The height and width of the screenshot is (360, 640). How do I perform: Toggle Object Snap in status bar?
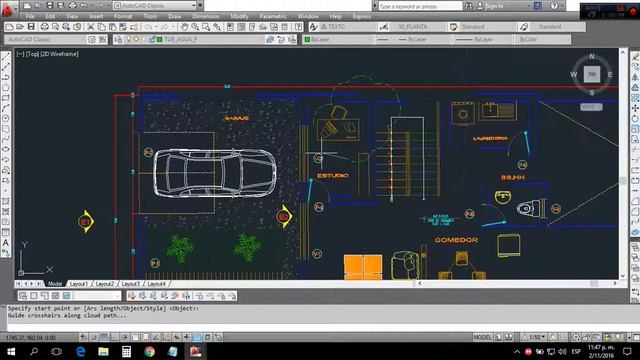tap(135, 337)
